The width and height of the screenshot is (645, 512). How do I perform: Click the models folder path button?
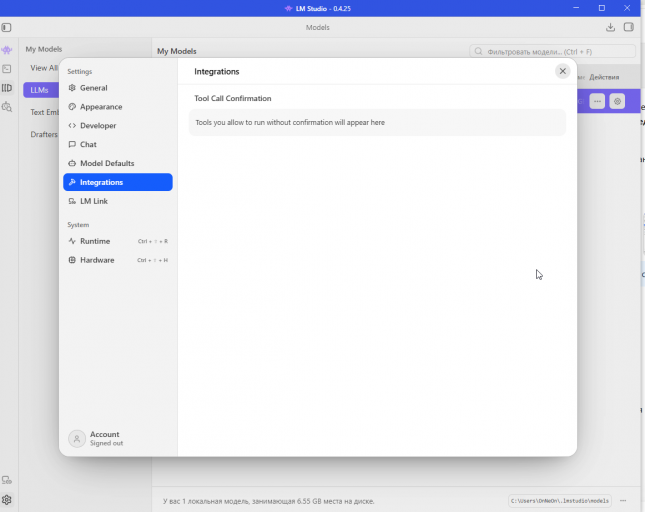[559, 500]
